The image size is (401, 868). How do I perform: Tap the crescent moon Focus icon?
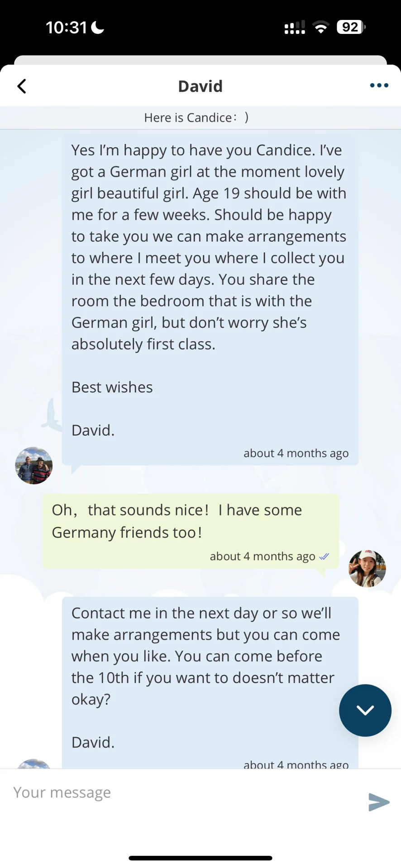98,28
